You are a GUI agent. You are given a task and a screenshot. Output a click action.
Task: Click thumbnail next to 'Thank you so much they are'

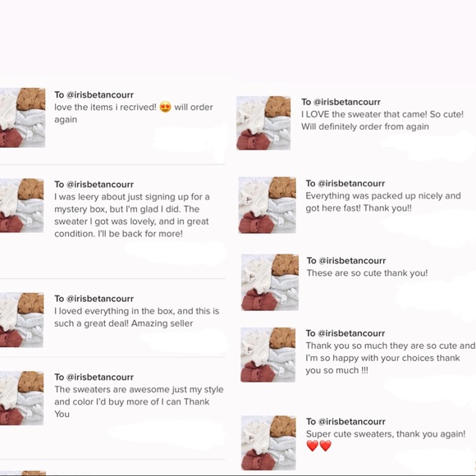coord(268,355)
